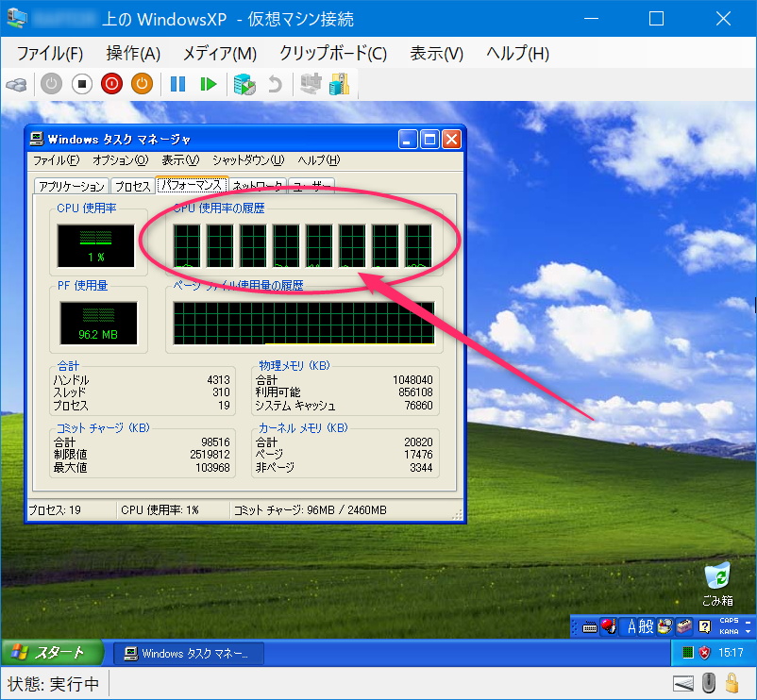Screen dimensions: 757x700
Task: Open Task Manager's ファイル(F) menu
Action: click(x=56, y=160)
